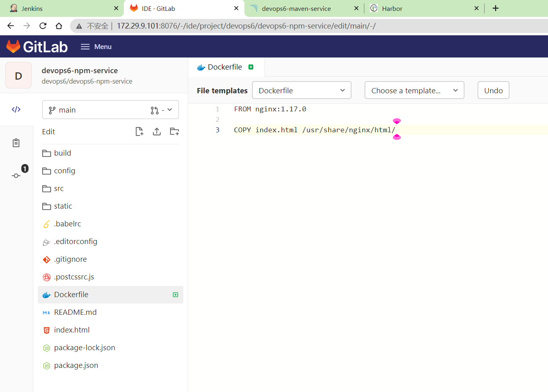Click the URL address bar

(x=310, y=26)
